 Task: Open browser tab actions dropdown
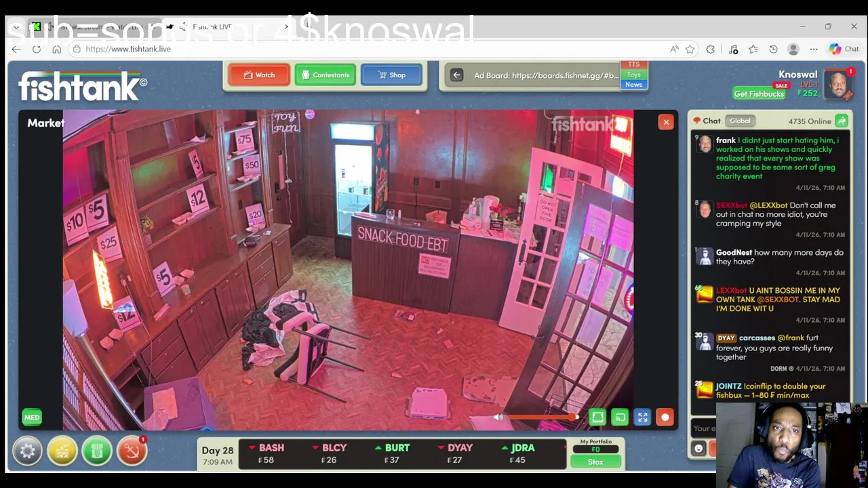[x=16, y=27]
